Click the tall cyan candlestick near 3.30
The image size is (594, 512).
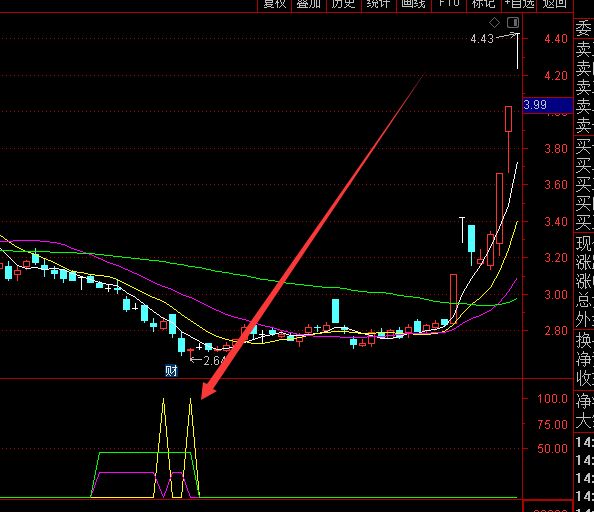[x=472, y=239]
